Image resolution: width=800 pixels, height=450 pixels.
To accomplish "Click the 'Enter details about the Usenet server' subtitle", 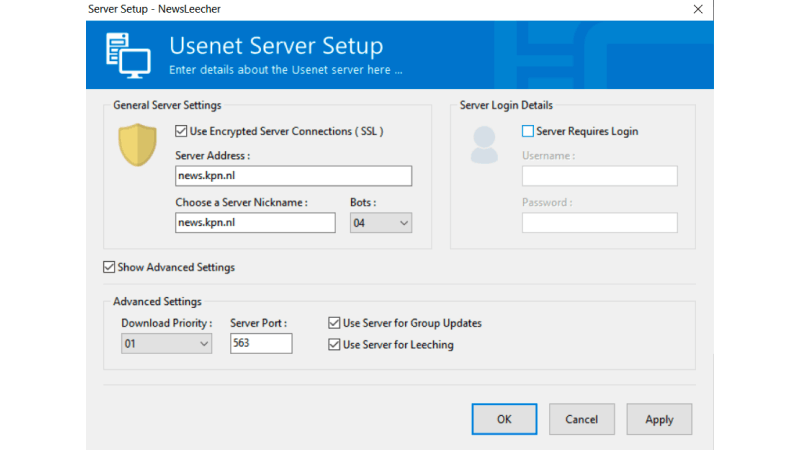I will 286,70.
